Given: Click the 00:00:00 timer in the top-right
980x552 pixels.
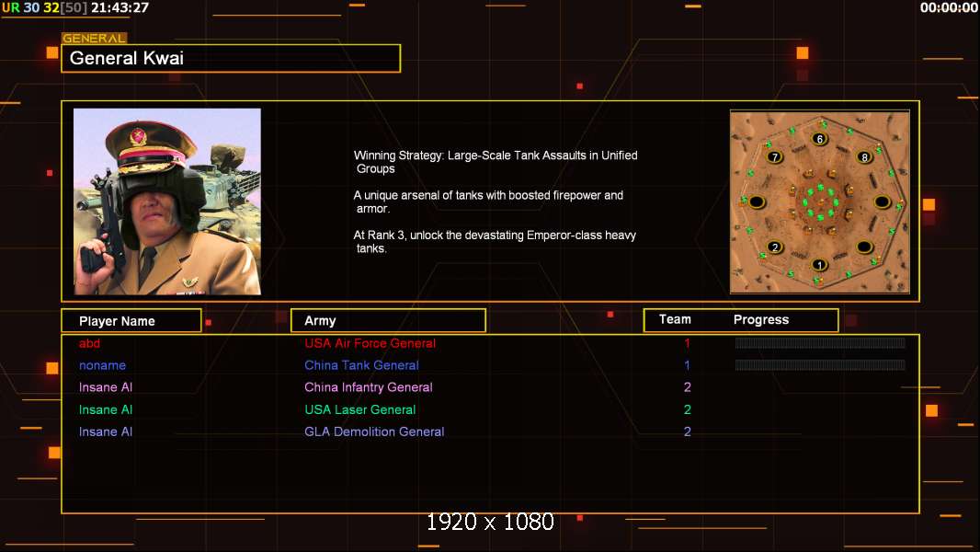Looking at the screenshot, I should tap(949, 7).
